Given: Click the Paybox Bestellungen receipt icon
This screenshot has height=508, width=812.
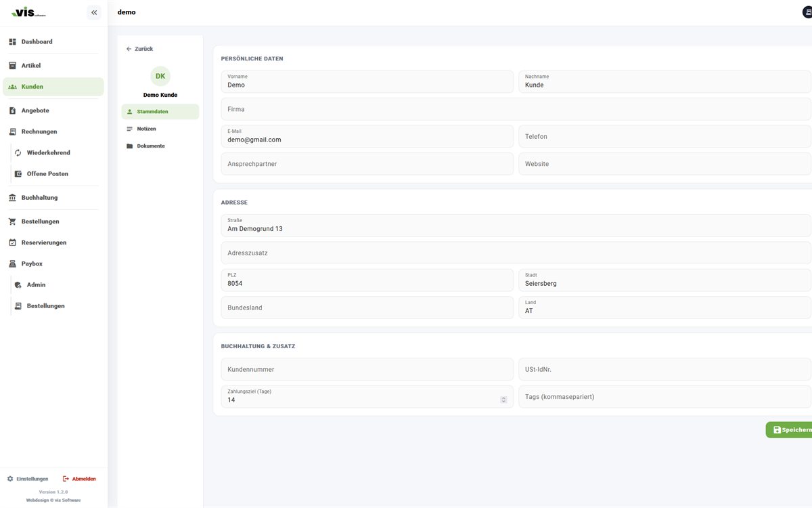Looking at the screenshot, I should click(x=18, y=306).
